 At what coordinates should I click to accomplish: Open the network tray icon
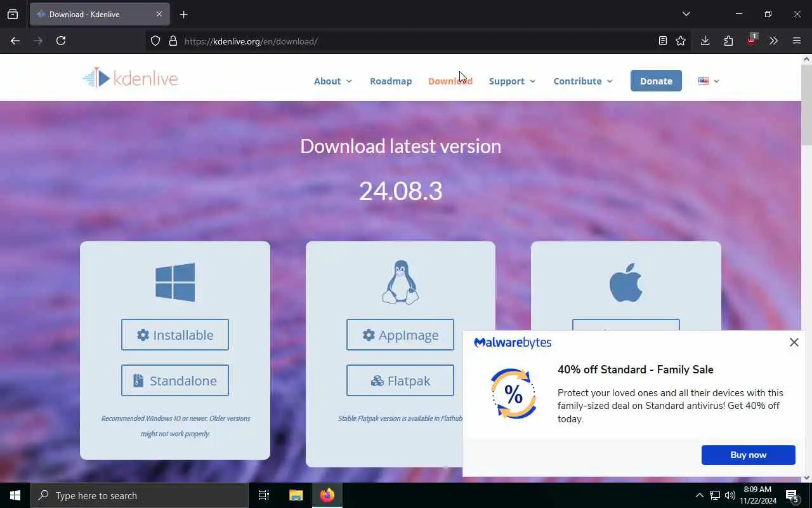[x=714, y=495]
